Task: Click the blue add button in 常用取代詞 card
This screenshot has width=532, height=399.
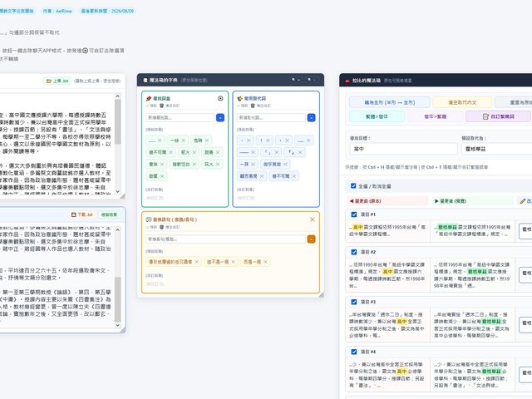Action: point(311,118)
